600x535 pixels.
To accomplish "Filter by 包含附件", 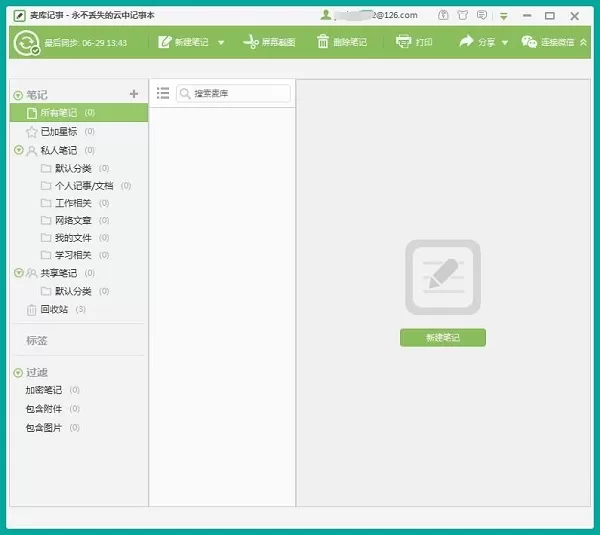I will tap(44, 409).
